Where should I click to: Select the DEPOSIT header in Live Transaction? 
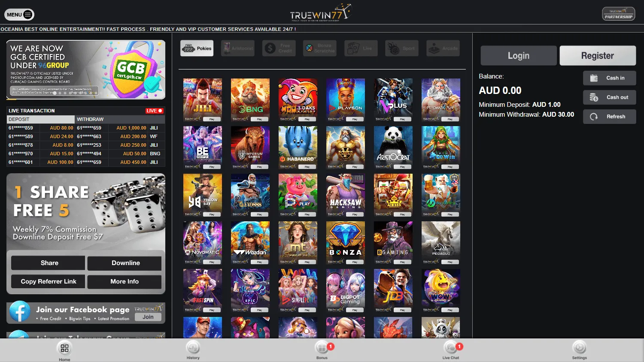41,119
